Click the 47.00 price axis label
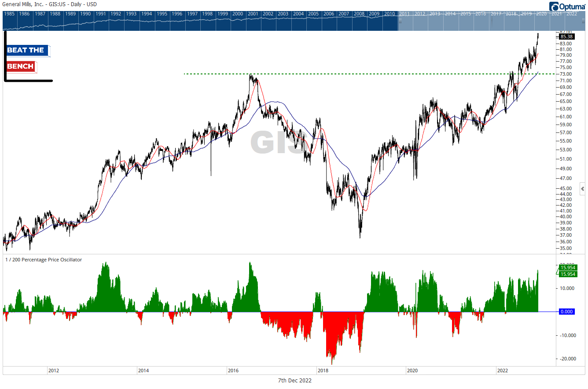Viewport: 588px width, 389px height. tap(566, 178)
